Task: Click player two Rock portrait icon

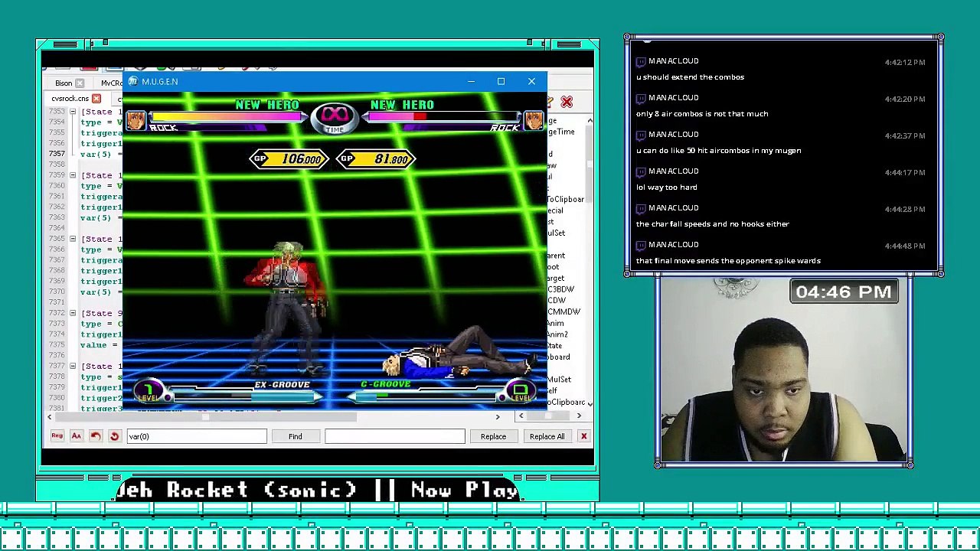Action: point(534,120)
